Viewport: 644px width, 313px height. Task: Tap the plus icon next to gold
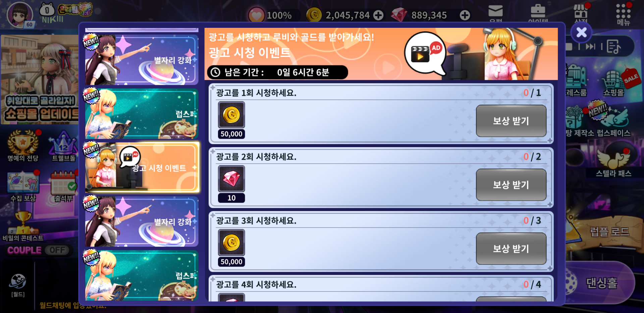(x=378, y=15)
